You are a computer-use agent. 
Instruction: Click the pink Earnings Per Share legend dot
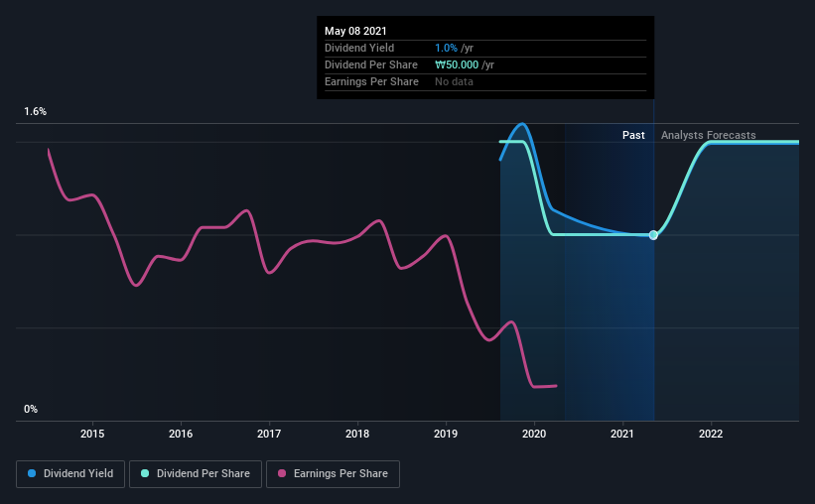[x=282, y=473]
